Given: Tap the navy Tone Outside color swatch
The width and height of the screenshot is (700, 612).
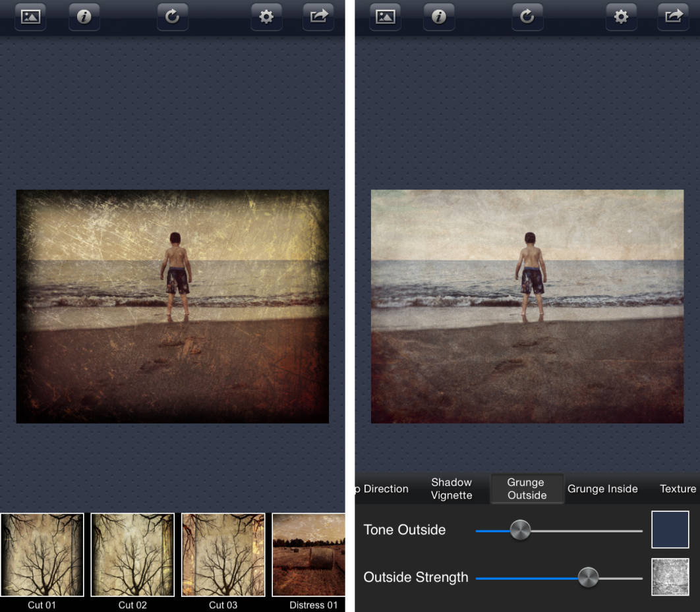Looking at the screenshot, I should (x=670, y=528).
